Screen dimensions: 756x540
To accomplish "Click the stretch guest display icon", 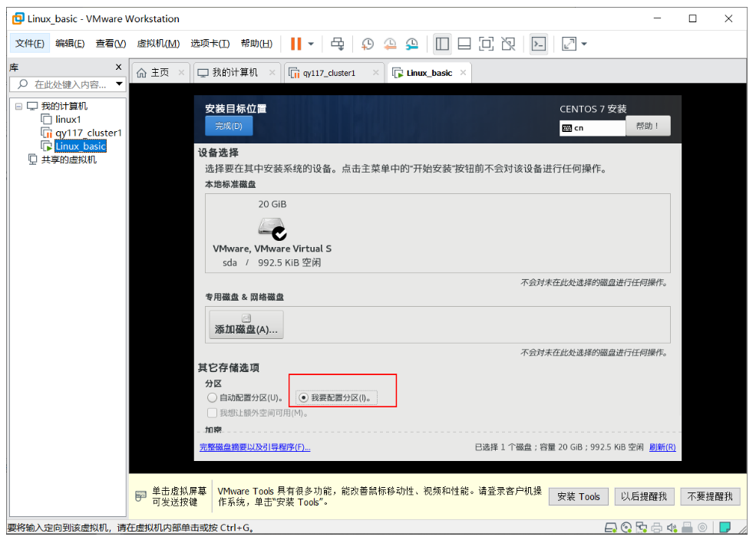I will pyautogui.click(x=569, y=44).
